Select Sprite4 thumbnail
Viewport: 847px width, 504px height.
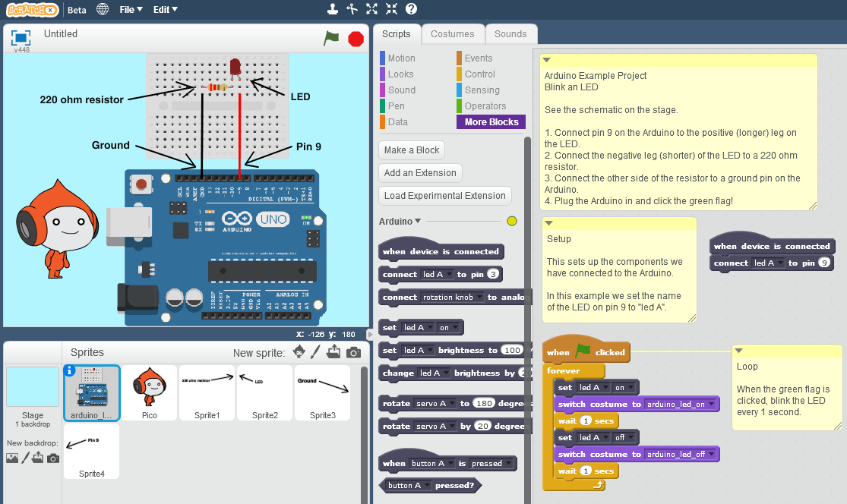click(91, 451)
